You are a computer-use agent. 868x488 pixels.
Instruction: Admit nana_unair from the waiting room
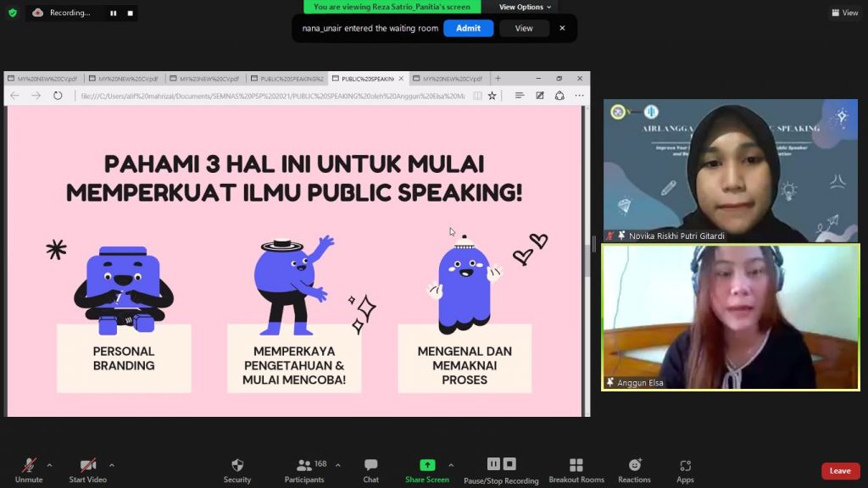point(468,28)
